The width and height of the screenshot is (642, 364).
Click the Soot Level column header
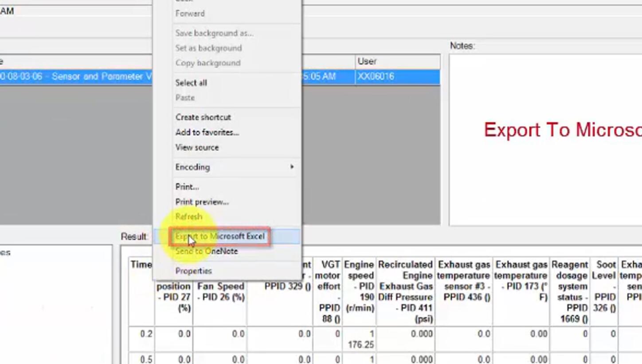(604, 291)
